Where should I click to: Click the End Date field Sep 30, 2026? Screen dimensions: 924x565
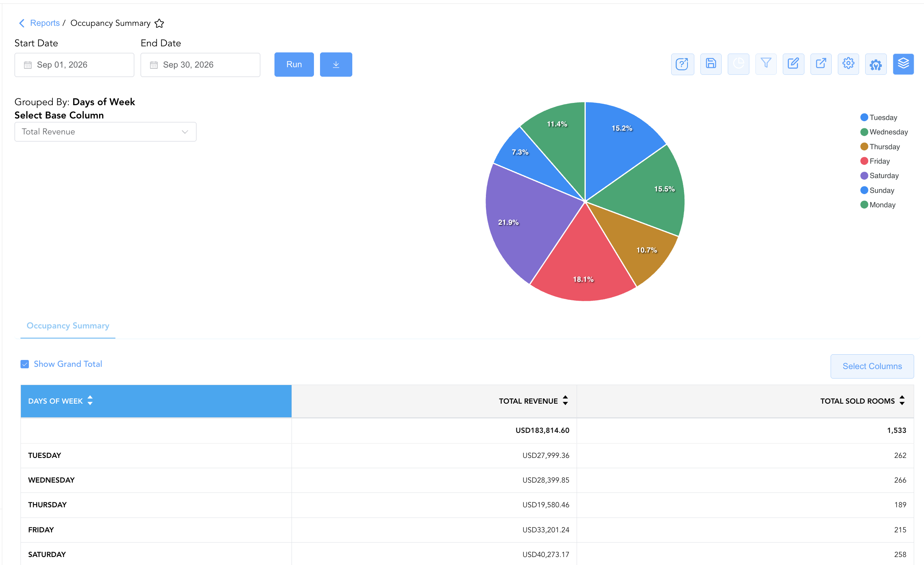pos(200,65)
